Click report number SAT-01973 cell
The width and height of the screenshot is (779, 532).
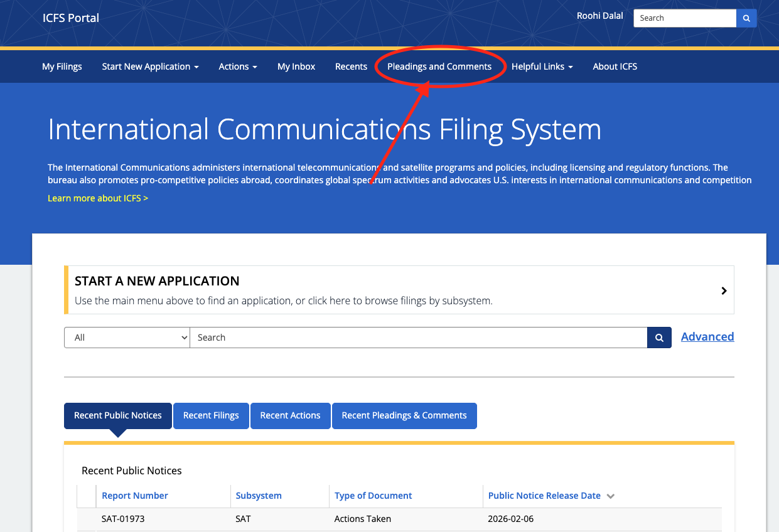123,519
